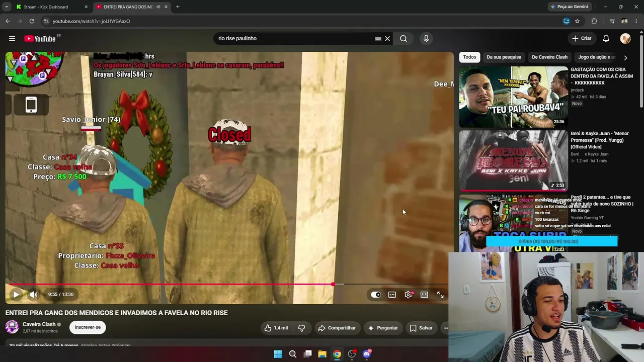Open more actions under the video
Screen dimensions: 644x362
445,328
